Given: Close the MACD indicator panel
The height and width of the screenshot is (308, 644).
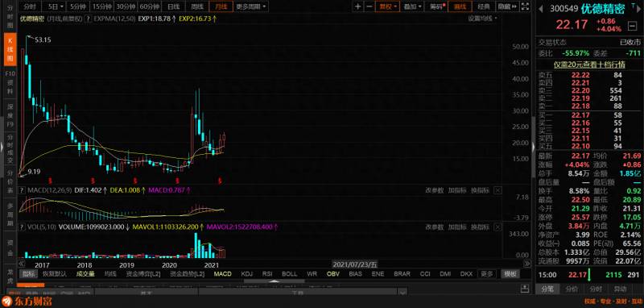Looking at the screenshot, I should coord(497,190).
